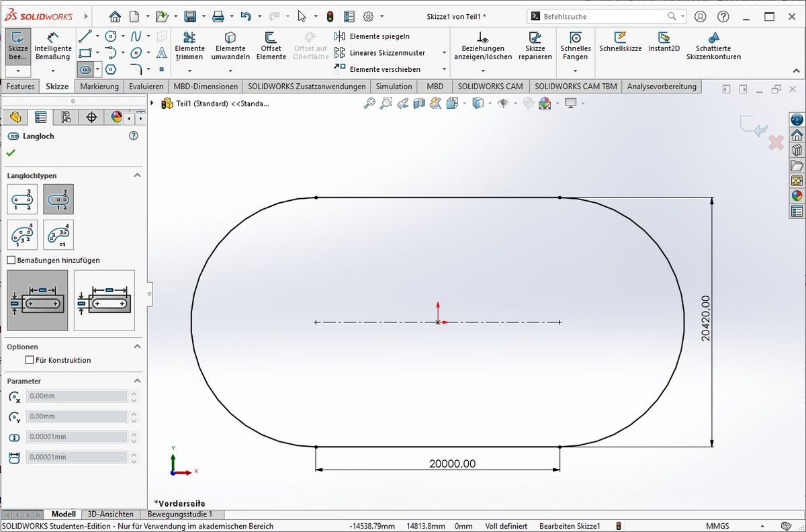Image resolution: width=806 pixels, height=532 pixels.
Task: Confirm the Langloch with the green checkmark
Action: [11, 153]
